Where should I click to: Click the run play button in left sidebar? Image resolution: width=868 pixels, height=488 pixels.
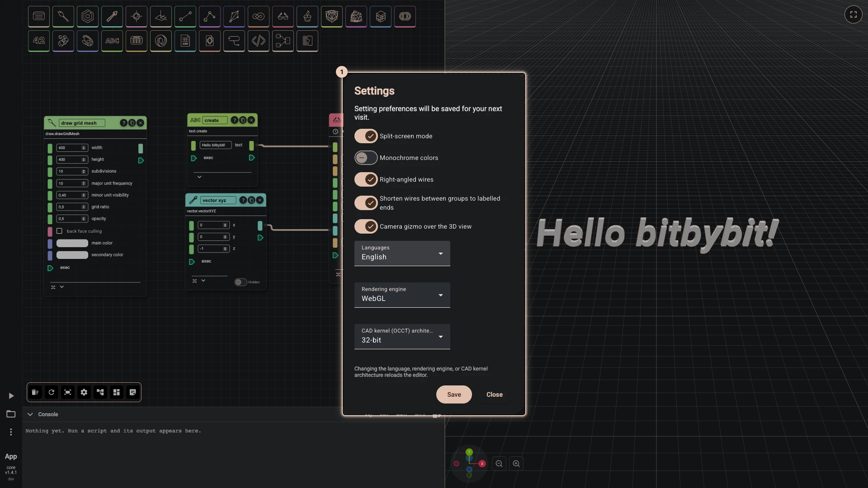pos(11,396)
